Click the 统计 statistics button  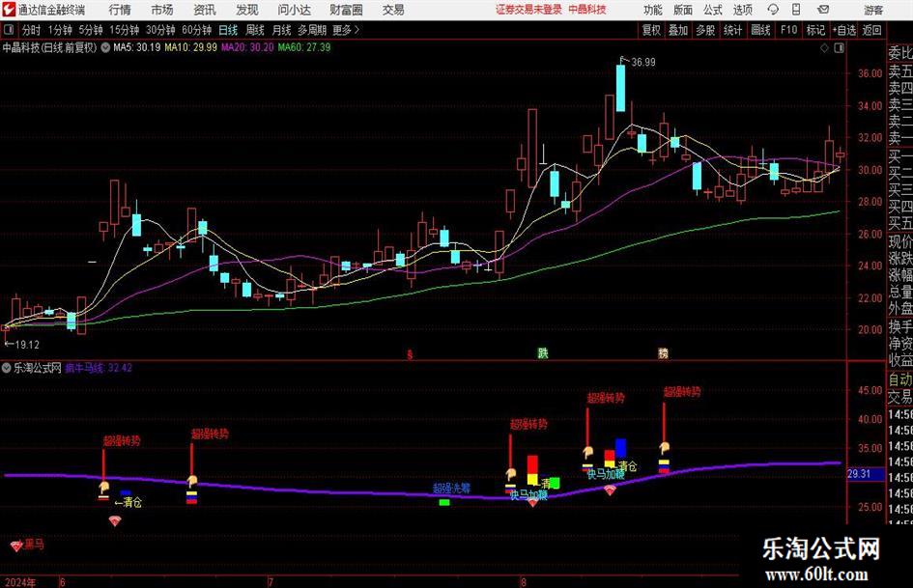pyautogui.click(x=733, y=30)
